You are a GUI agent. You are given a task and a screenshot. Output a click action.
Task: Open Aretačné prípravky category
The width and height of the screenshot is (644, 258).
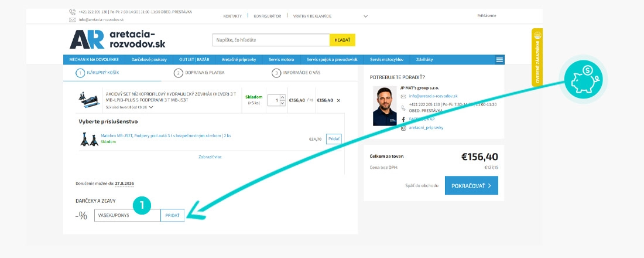(x=239, y=60)
